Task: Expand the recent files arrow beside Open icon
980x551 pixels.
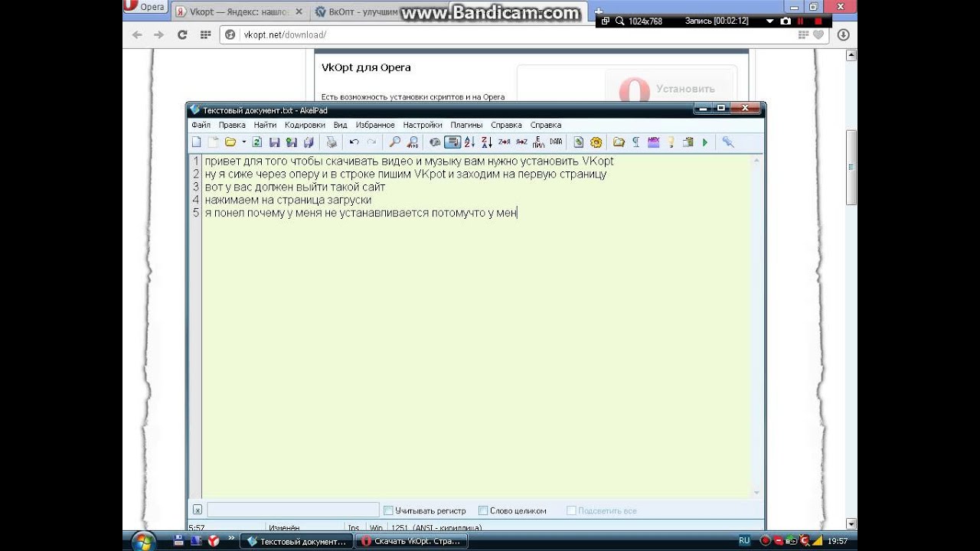Action: (x=243, y=142)
